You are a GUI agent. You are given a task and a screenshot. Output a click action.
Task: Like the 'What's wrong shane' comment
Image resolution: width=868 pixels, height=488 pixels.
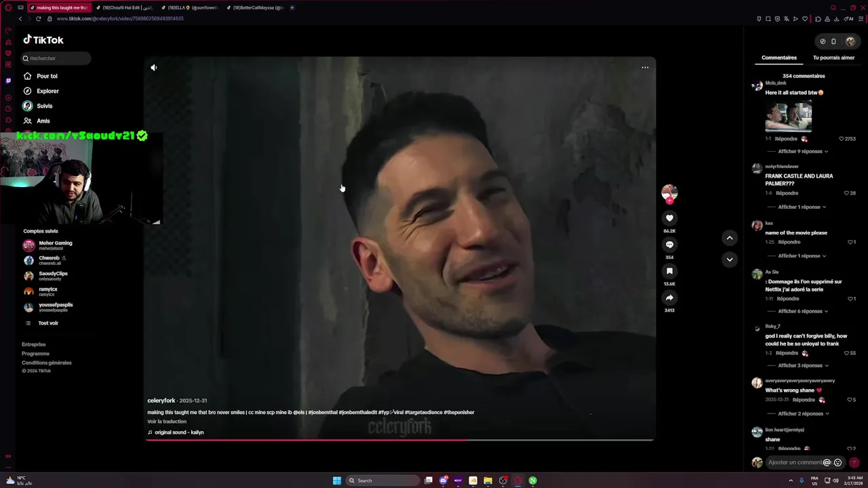850,400
